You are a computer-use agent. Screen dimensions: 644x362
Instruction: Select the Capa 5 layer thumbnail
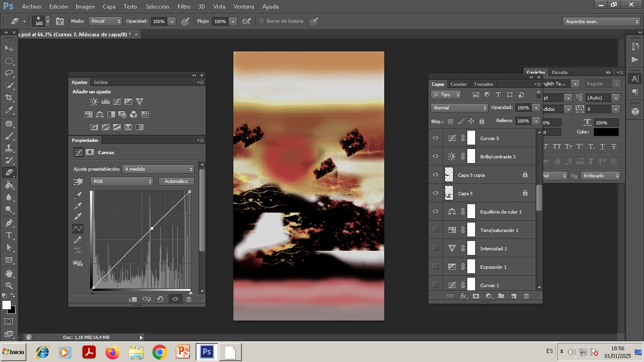tap(449, 193)
